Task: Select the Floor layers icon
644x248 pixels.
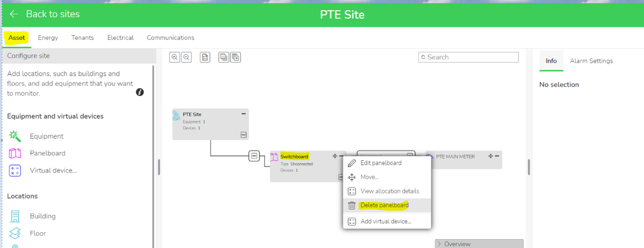Action: pos(15,233)
